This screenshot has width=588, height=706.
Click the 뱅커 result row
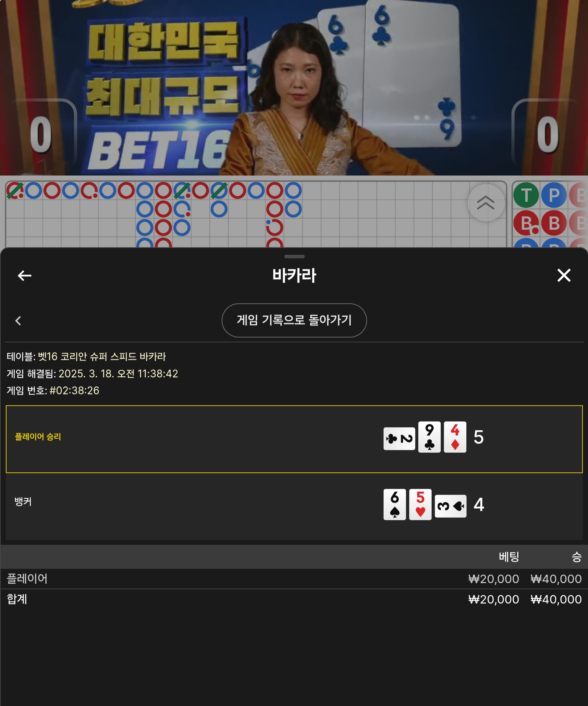(294, 506)
